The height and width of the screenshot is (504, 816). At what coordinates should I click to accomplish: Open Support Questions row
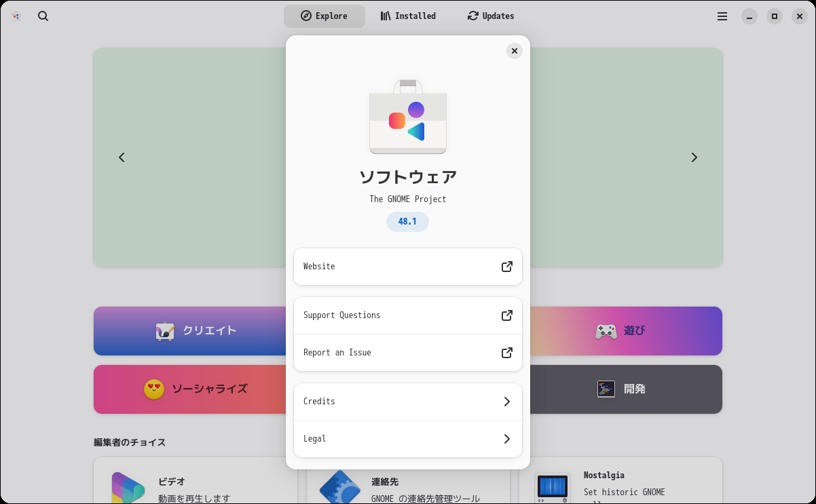408,315
